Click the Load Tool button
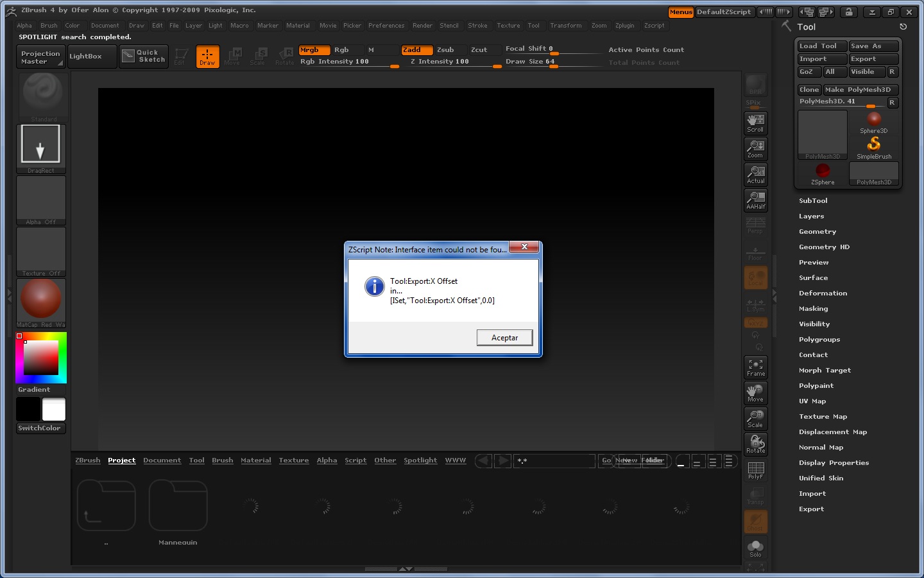The height and width of the screenshot is (578, 924). click(821, 46)
